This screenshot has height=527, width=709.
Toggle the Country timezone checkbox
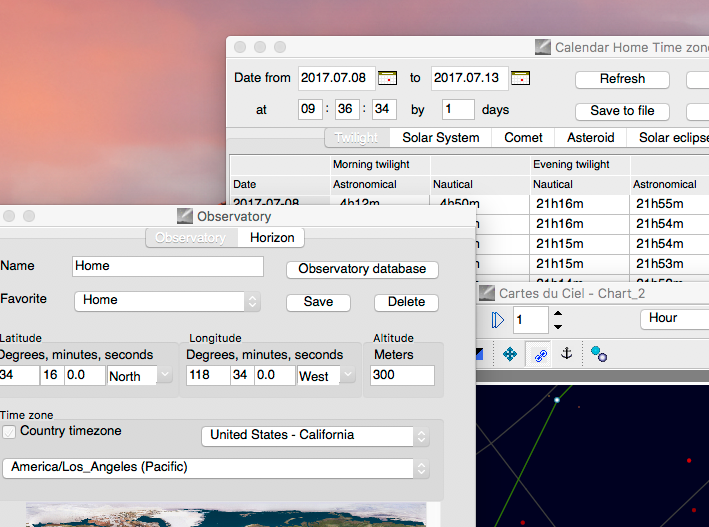pyautogui.click(x=9, y=431)
